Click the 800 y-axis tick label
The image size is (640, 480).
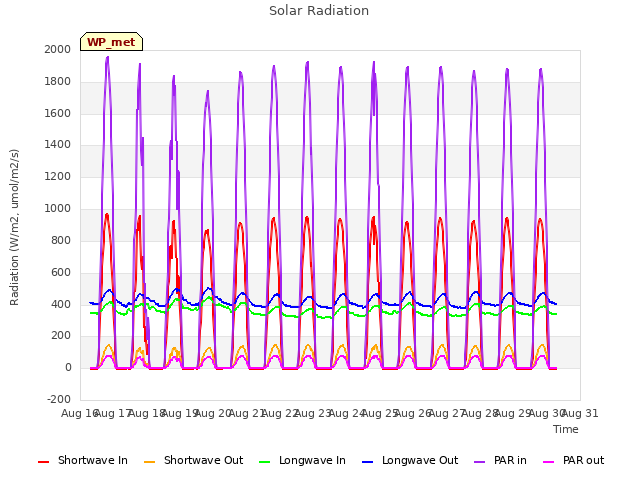[61, 240]
